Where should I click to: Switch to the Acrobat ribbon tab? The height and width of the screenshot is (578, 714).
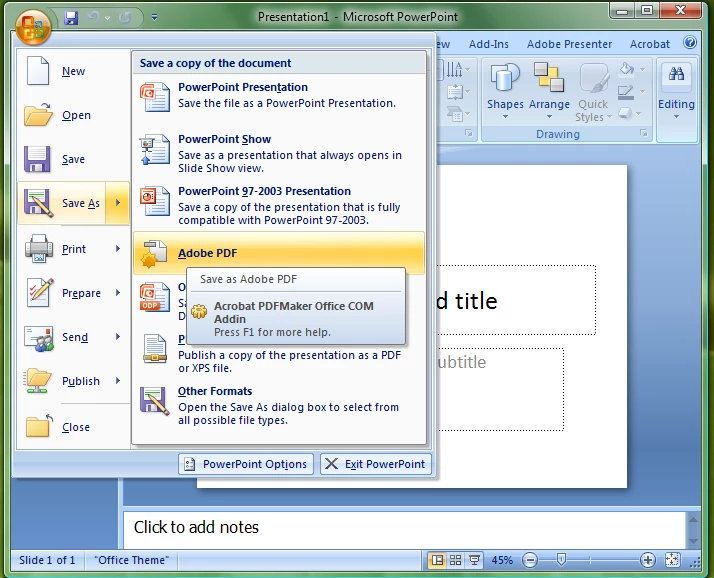pyautogui.click(x=650, y=44)
